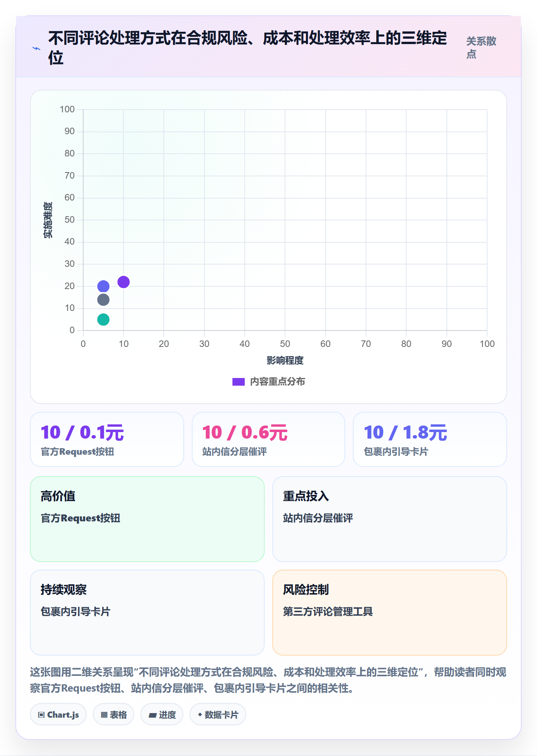The width and height of the screenshot is (537, 756).
Task: Open the 10 / 0.1元 官方Request按钮 stat card
Action: click(107, 439)
